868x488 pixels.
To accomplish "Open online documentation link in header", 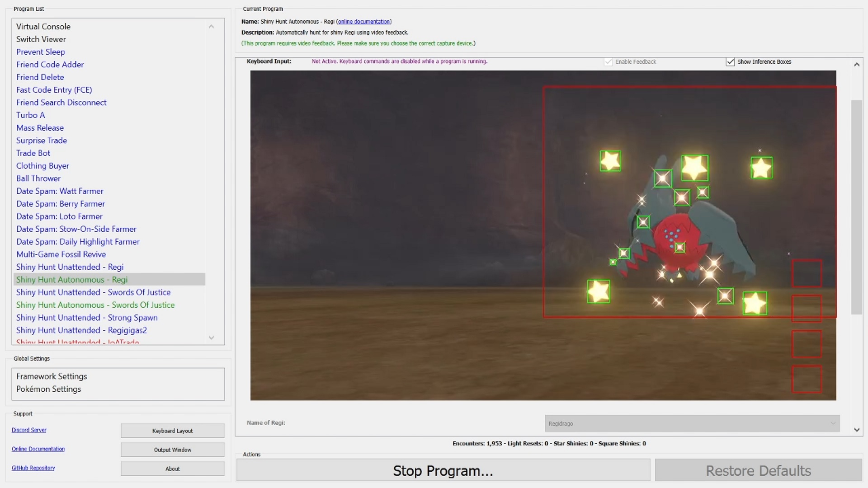I will tap(363, 22).
